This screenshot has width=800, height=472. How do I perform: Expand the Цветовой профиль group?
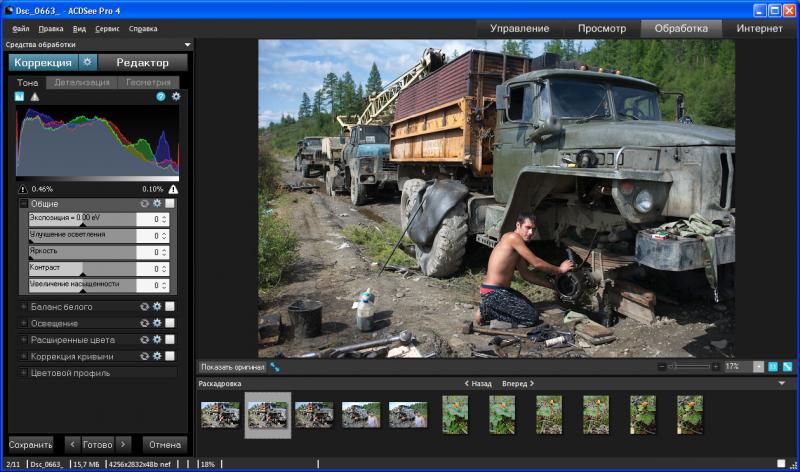23,372
